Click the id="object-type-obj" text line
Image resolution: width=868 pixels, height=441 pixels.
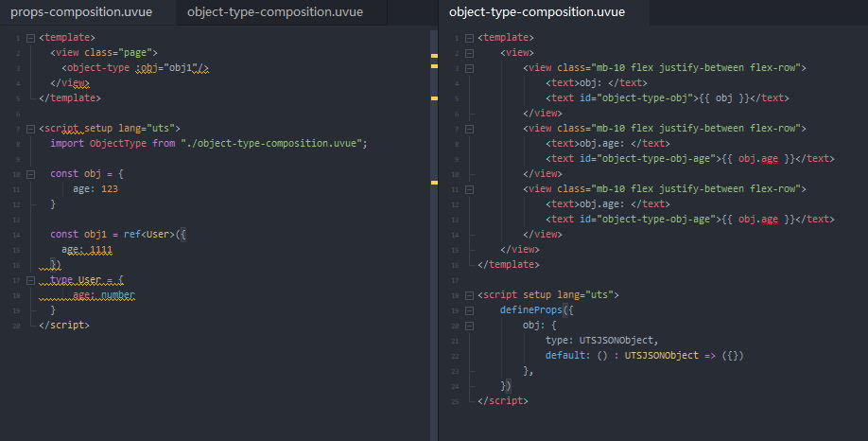pyautogui.click(x=667, y=98)
